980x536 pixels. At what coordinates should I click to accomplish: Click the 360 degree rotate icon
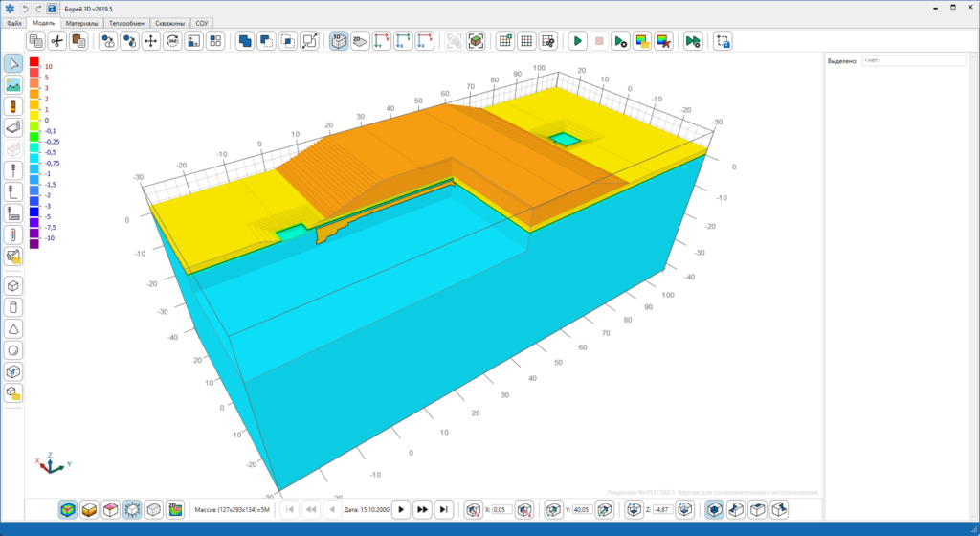172,41
